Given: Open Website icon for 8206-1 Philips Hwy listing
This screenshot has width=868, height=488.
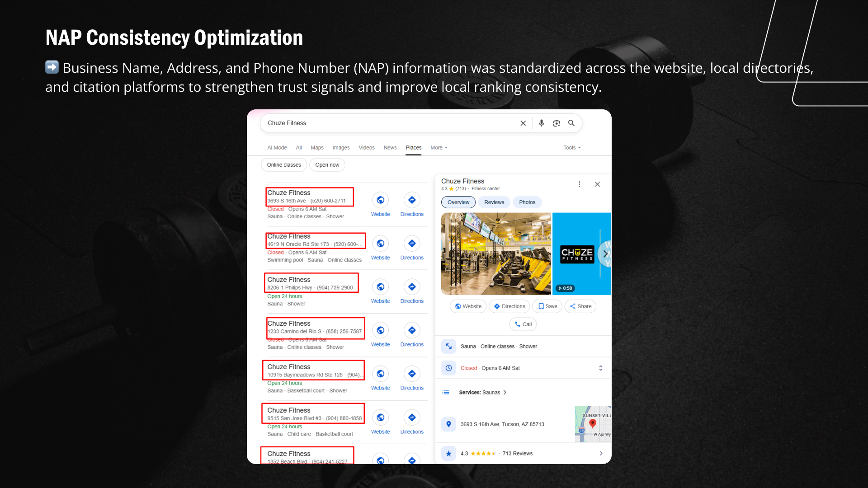Looking at the screenshot, I should coord(381,286).
